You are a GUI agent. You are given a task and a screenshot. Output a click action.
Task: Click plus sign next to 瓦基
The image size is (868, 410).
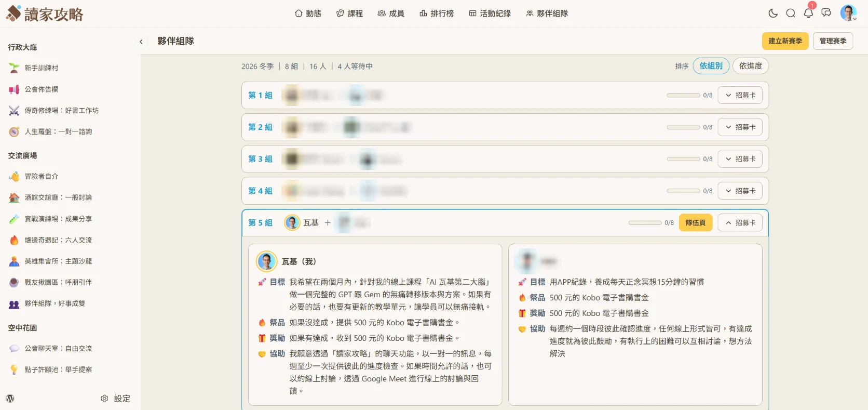click(x=328, y=222)
